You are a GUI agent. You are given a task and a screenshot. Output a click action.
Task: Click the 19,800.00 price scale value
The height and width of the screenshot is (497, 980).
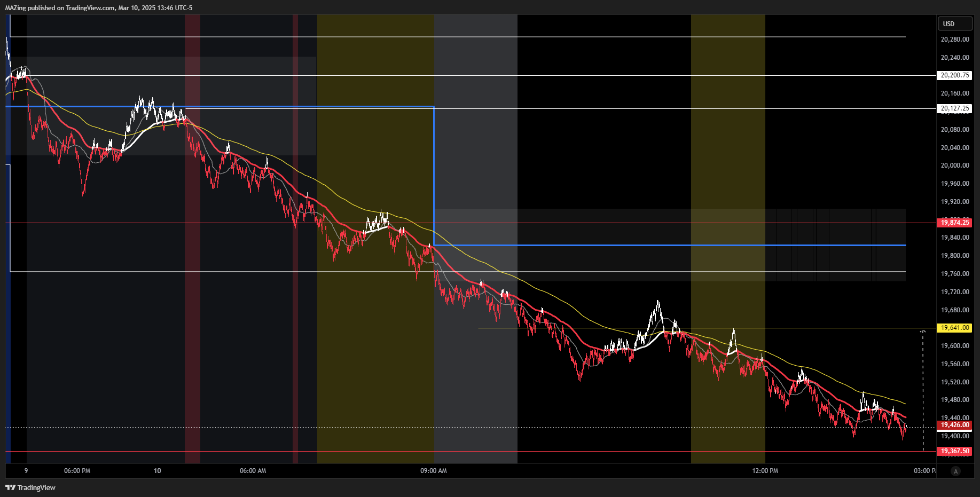(955, 256)
